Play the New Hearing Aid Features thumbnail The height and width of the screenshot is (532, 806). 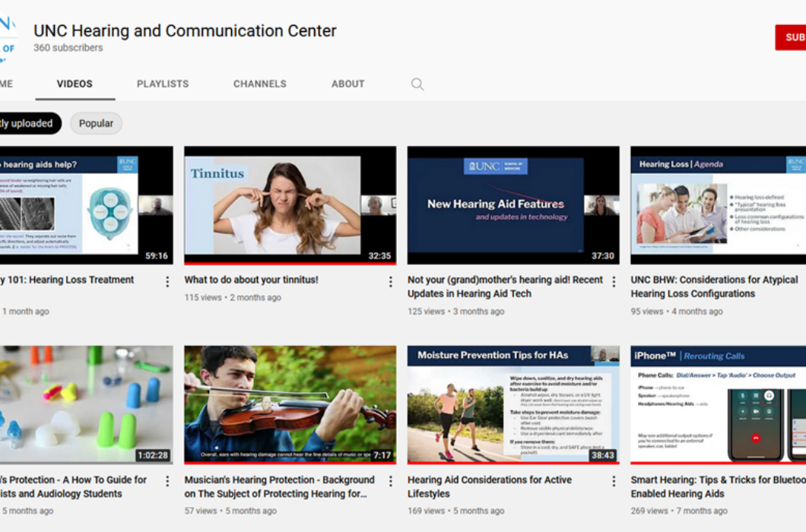(x=513, y=205)
